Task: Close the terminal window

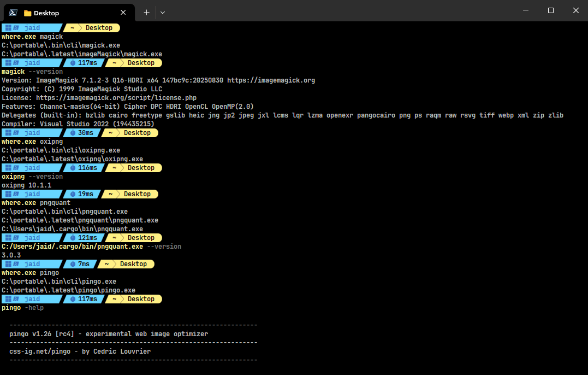Action: coord(576,10)
